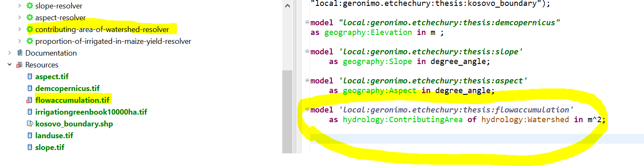Open demcopernicus.tif resource
Screen dimensions: 644x166
68,88
